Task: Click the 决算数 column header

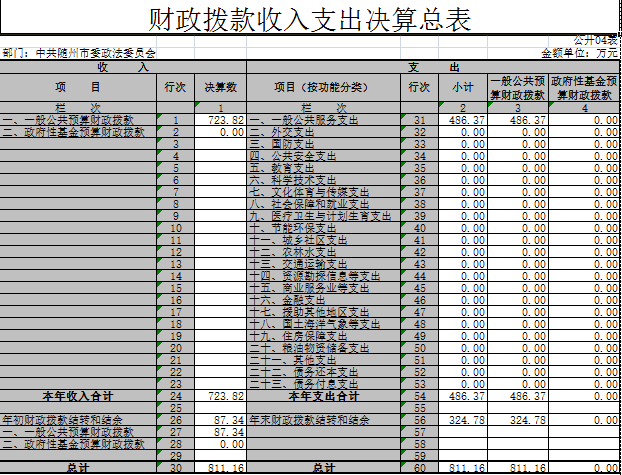Action: (220, 88)
